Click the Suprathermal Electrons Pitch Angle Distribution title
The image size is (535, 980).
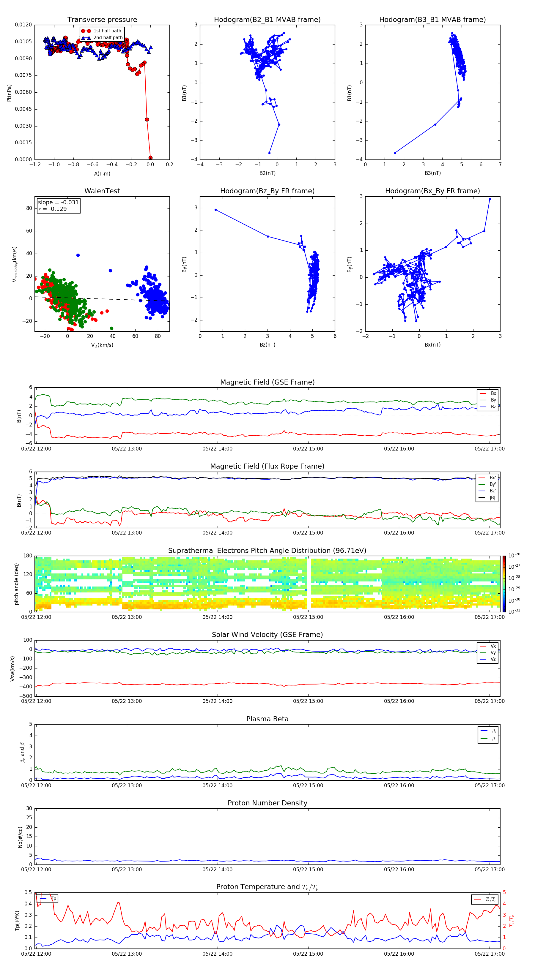point(267,551)
